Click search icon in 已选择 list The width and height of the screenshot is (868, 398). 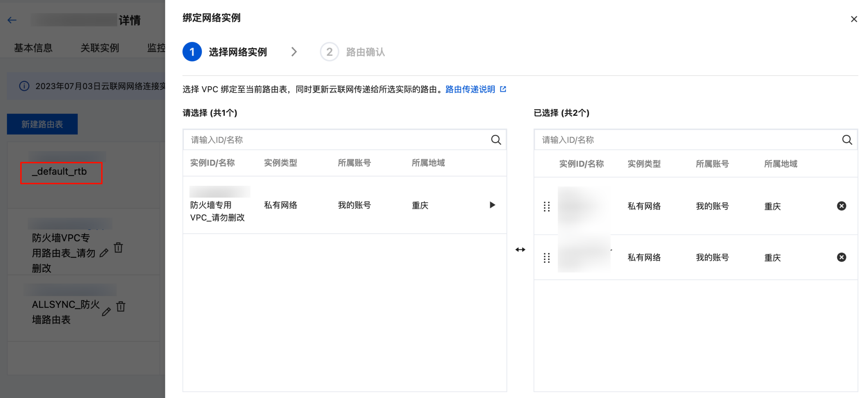[x=847, y=140]
